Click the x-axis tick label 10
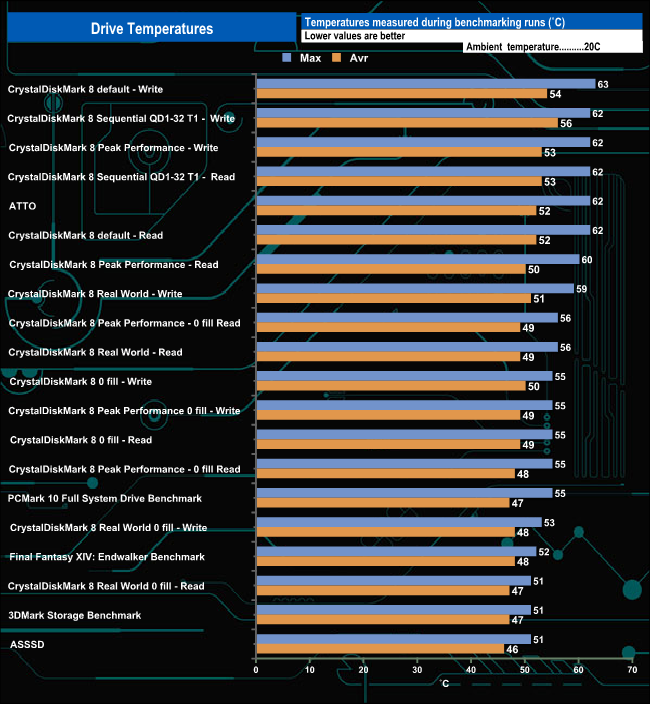This screenshot has height=704, width=650. (x=310, y=670)
